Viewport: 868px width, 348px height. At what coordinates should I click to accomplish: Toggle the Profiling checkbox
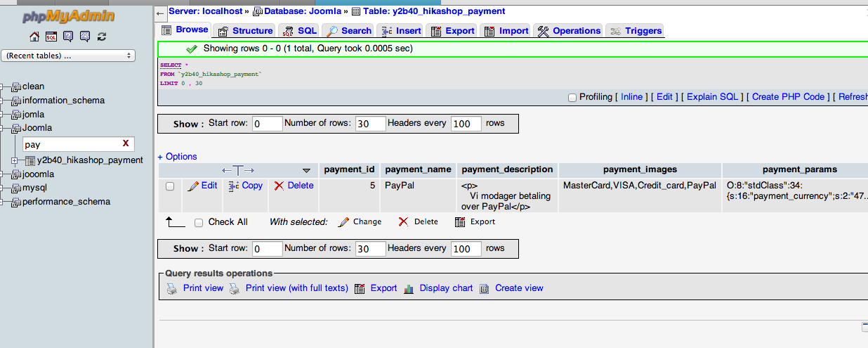point(572,97)
